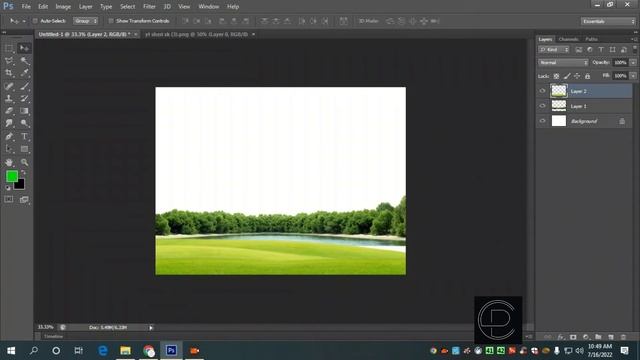
Task: Open Essentials workspace dropdown
Action: [x=608, y=21]
